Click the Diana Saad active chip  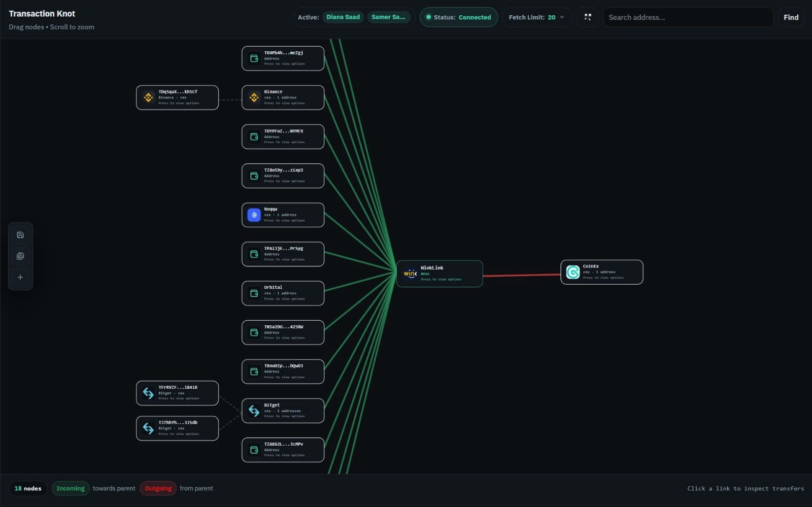coord(343,17)
